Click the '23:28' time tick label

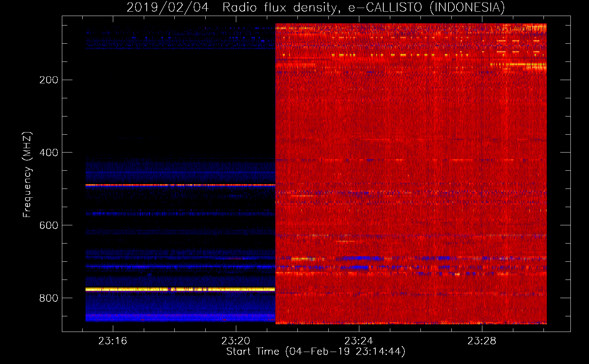482,341
